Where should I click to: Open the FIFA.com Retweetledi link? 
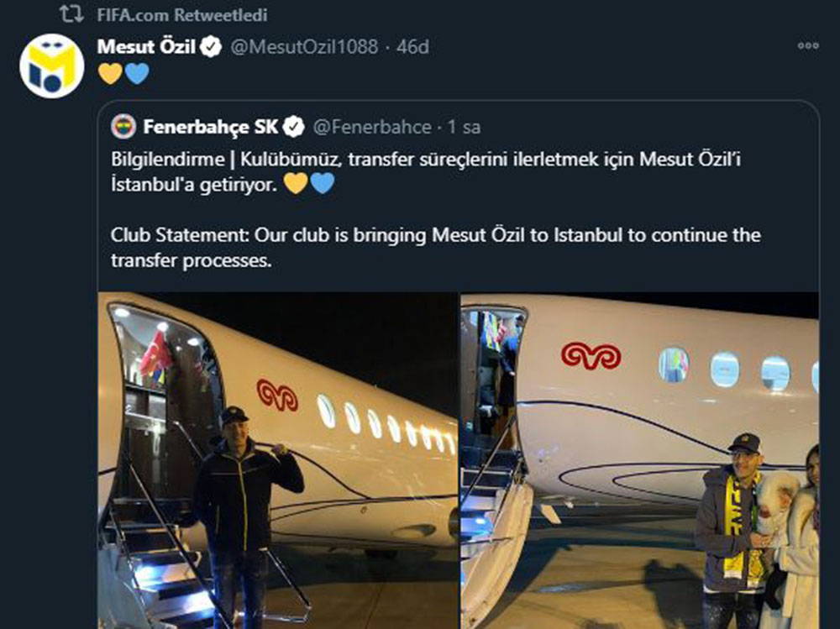click(176, 14)
